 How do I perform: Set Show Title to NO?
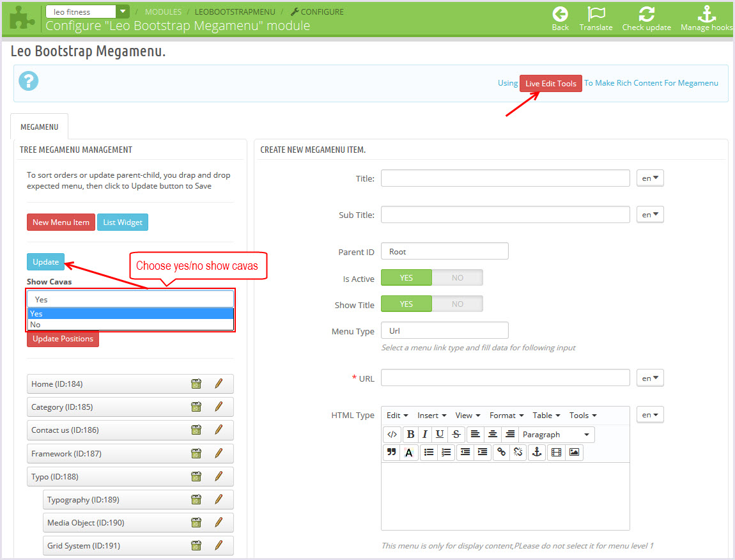pyautogui.click(x=458, y=304)
